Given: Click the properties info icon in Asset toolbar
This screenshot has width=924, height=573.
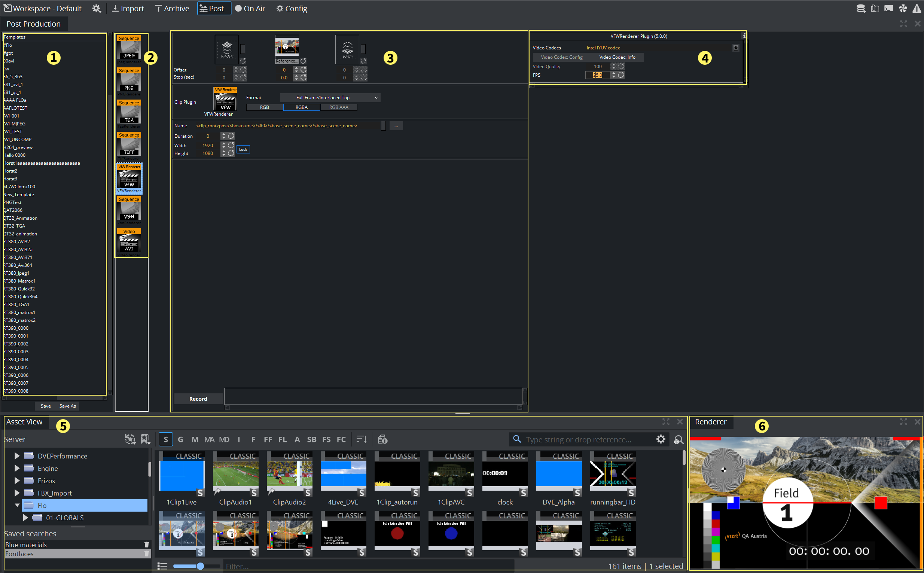Looking at the screenshot, I should coord(382,439).
